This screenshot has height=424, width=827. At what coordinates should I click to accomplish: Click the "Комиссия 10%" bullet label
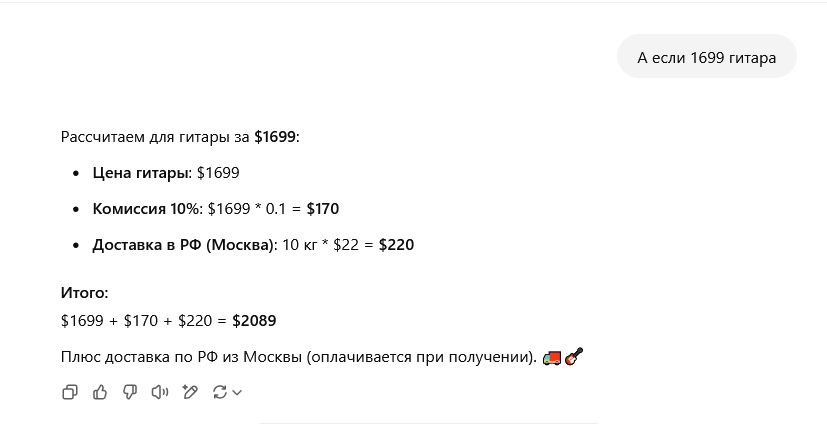(146, 209)
